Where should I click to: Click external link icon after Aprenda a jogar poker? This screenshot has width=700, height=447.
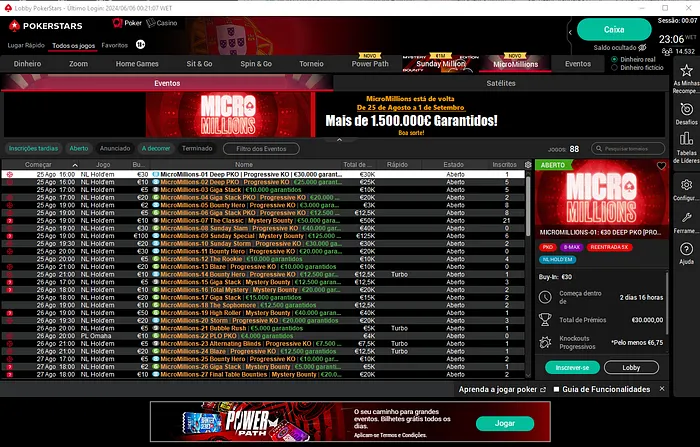pos(543,389)
